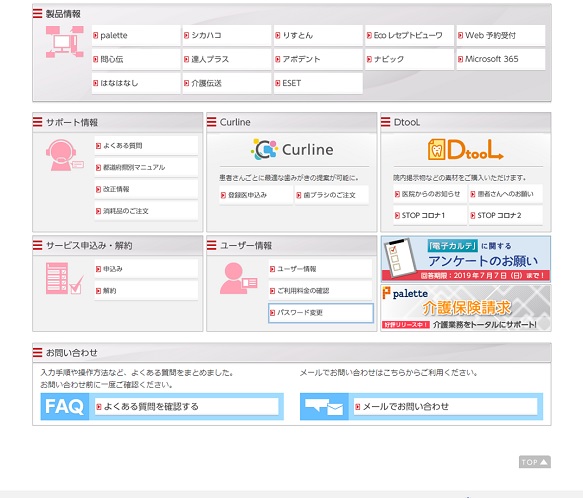Click the サポート情報 section header
The width and height of the screenshot is (583, 498).
[117, 122]
